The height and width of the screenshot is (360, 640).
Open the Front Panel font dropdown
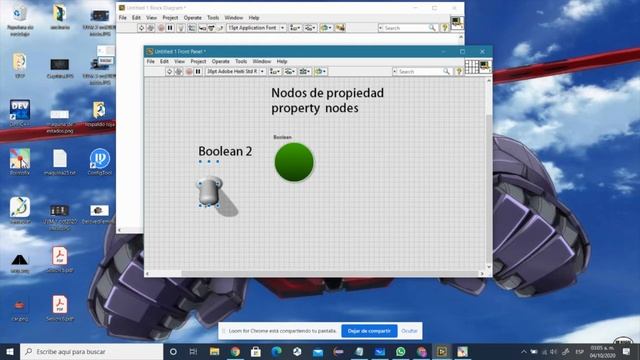click(x=236, y=71)
